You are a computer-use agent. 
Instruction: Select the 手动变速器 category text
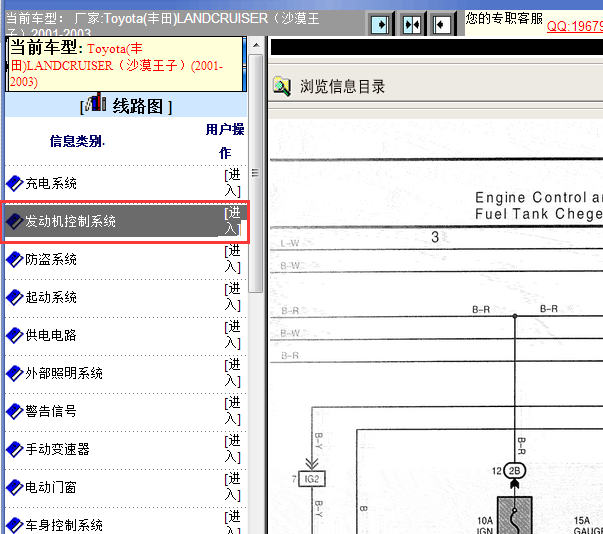click(x=57, y=449)
